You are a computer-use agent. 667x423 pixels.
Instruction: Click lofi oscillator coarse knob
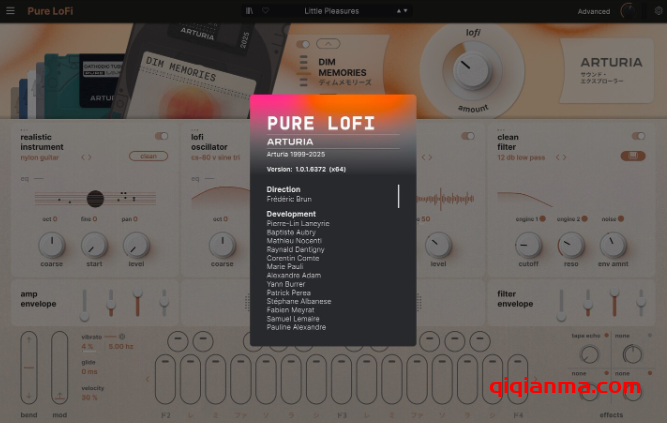coord(222,246)
